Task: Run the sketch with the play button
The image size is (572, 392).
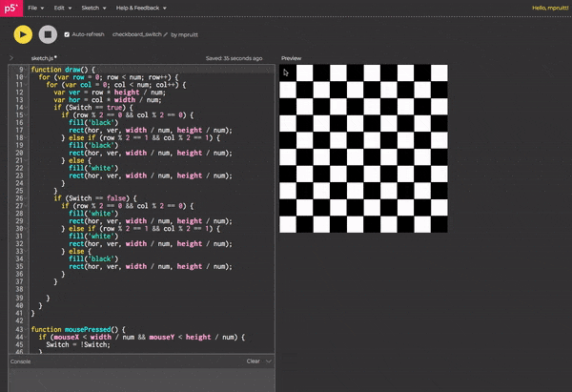Action: tap(23, 34)
